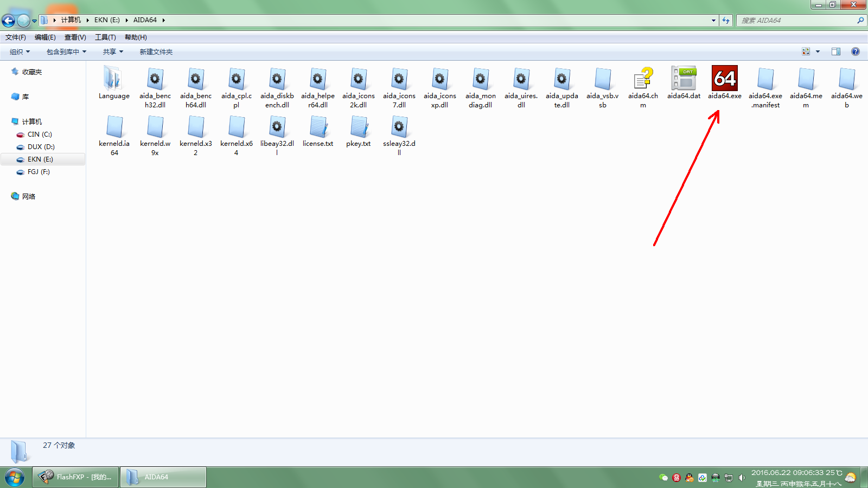This screenshot has width=868, height=488.
Task: Navigate back with the Back button
Action: click(x=9, y=21)
